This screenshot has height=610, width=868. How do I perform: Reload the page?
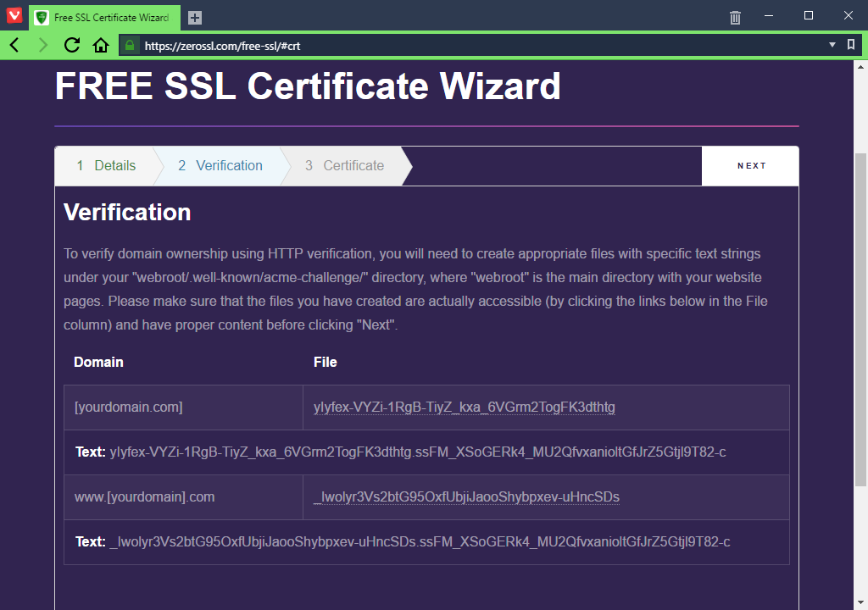[72, 45]
